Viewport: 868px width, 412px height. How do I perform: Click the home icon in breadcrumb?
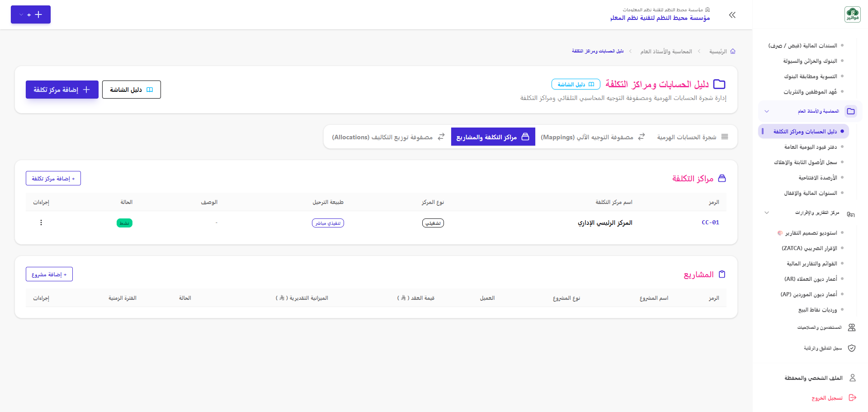[733, 52]
